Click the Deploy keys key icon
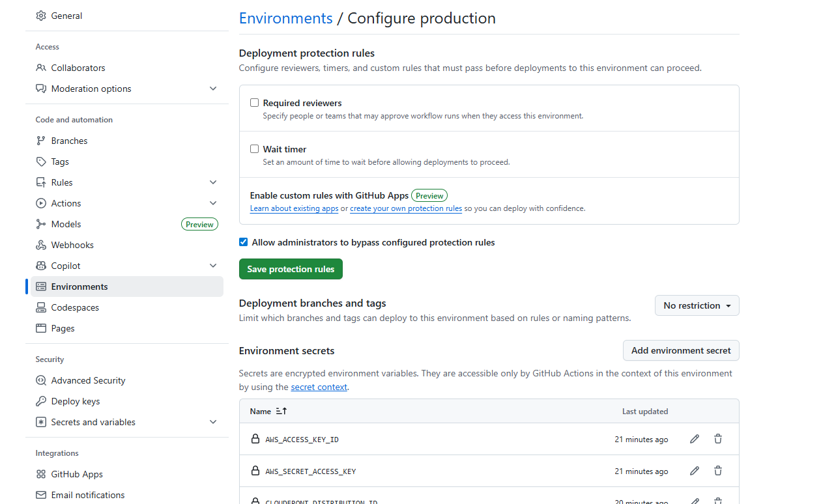The image size is (821, 504). click(x=41, y=401)
